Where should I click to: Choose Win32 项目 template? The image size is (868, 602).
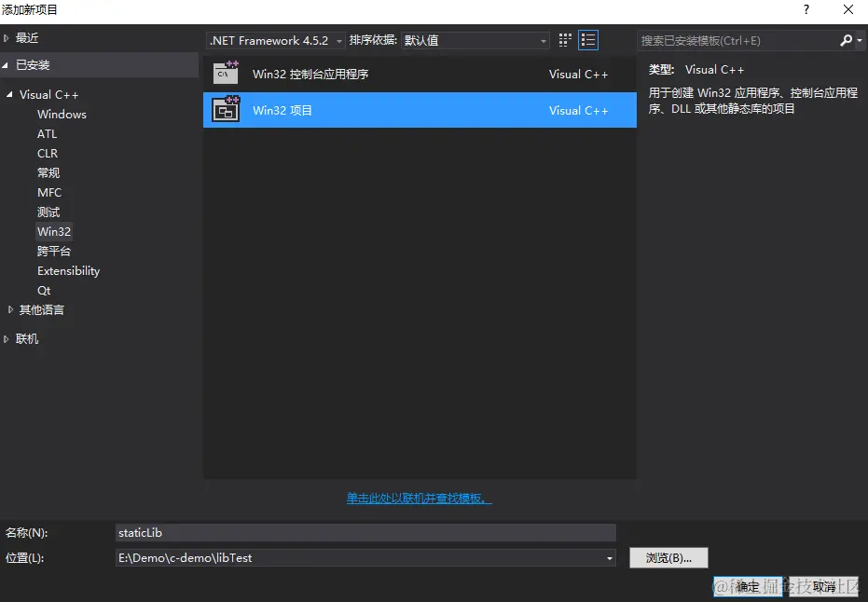[420, 110]
